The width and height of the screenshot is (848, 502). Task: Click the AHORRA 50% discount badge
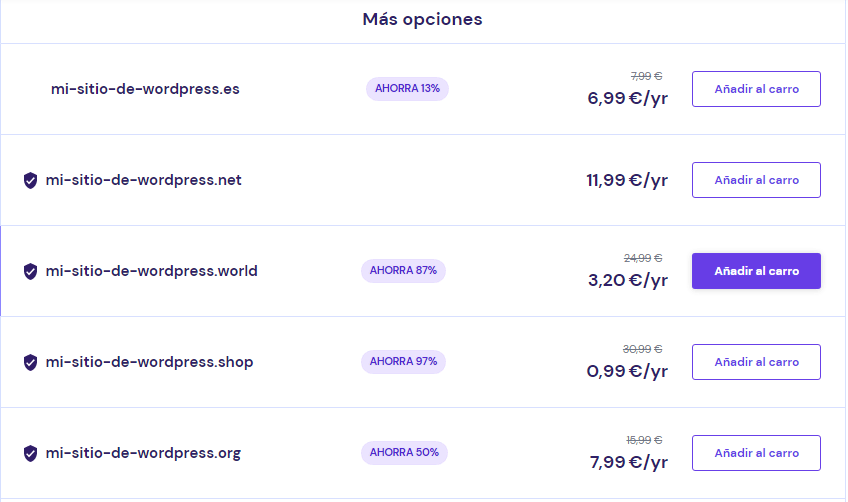[403, 453]
